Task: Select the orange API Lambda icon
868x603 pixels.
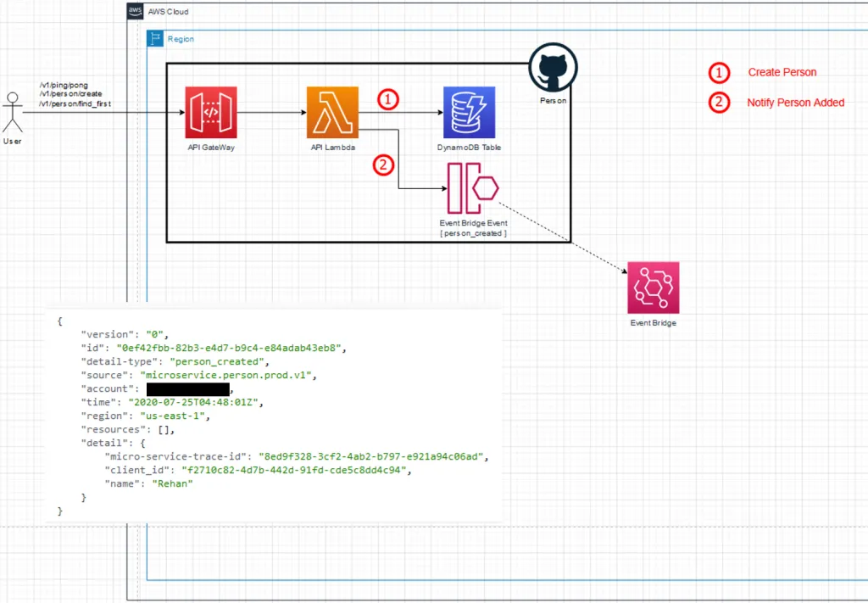Action: point(332,112)
